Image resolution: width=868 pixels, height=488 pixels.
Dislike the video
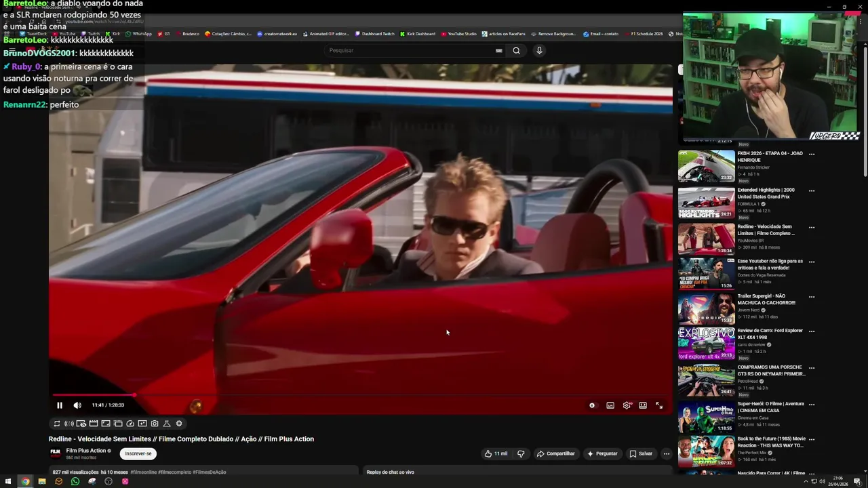(x=521, y=453)
